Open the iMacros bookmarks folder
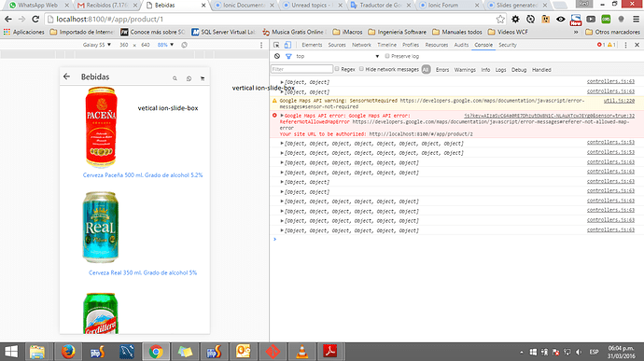644x361 pixels. (x=347, y=32)
